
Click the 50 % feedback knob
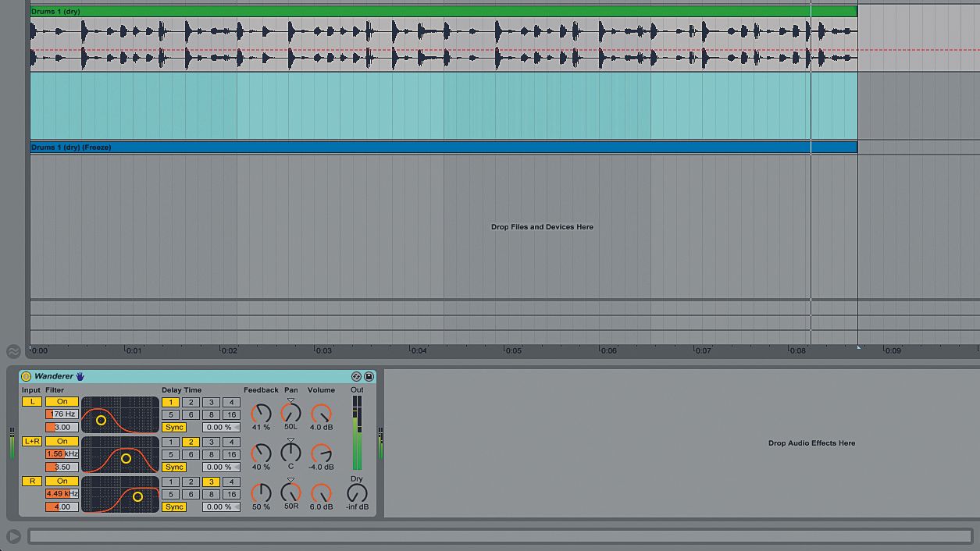261,492
